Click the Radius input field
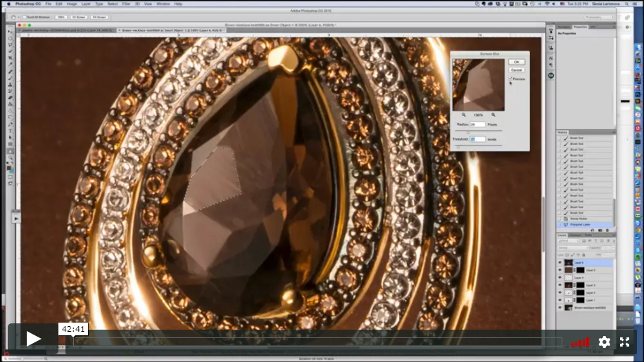Image resolution: width=644 pixels, height=362 pixels. [x=478, y=124]
